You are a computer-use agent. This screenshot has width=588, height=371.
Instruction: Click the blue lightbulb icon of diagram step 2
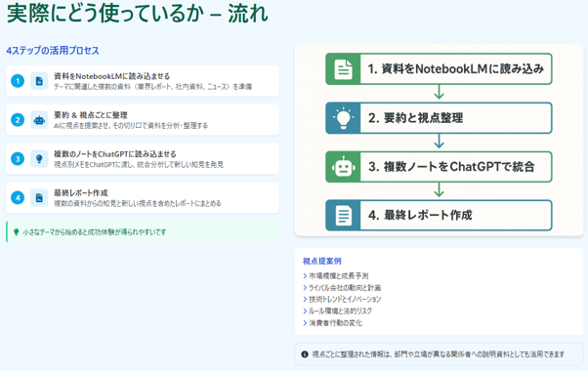coord(343,118)
